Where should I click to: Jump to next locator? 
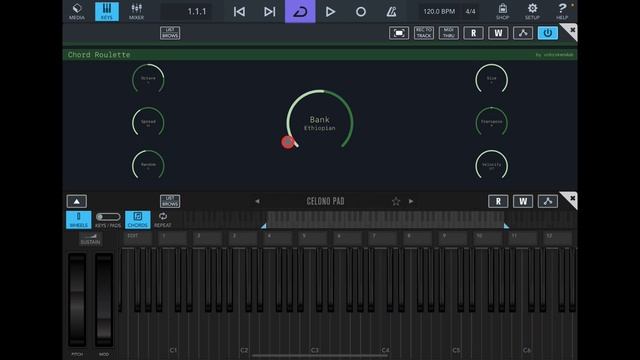[x=269, y=11]
